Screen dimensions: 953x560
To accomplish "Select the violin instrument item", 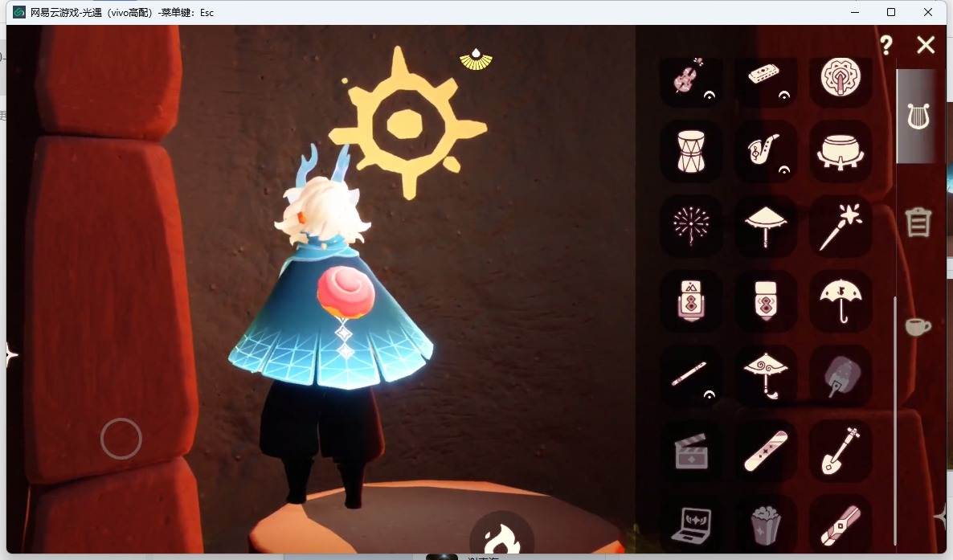I will (x=691, y=79).
